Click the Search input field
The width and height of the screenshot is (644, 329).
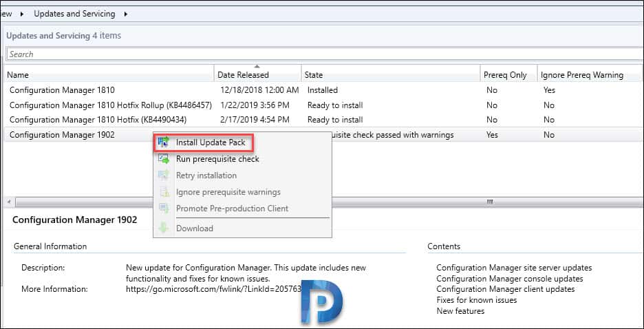[325, 54]
